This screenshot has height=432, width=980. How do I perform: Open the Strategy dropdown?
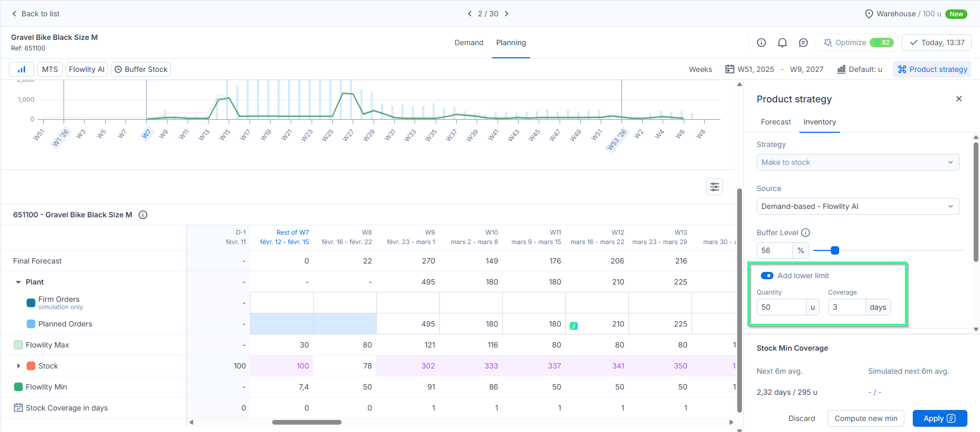pyautogui.click(x=857, y=162)
